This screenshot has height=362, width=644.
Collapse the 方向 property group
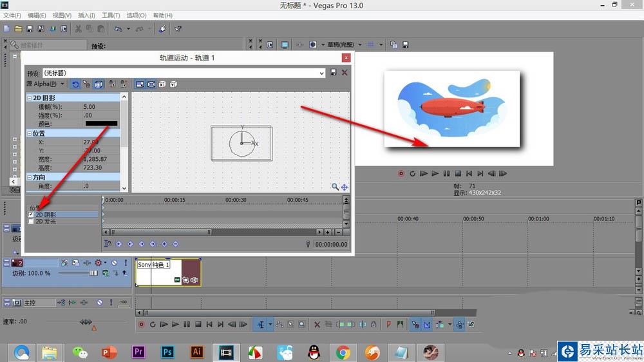click(x=30, y=178)
